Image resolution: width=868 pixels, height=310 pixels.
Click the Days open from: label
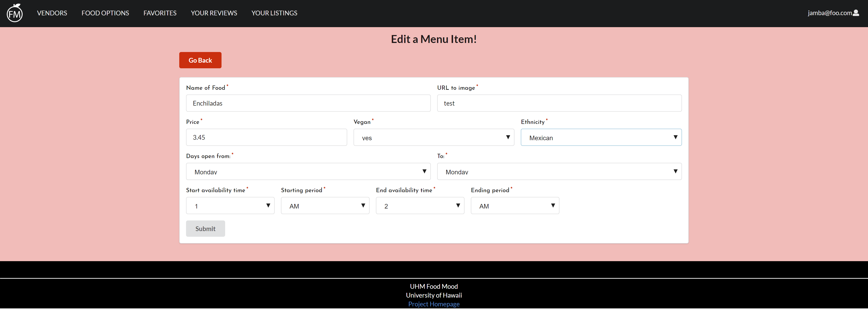[x=208, y=156]
